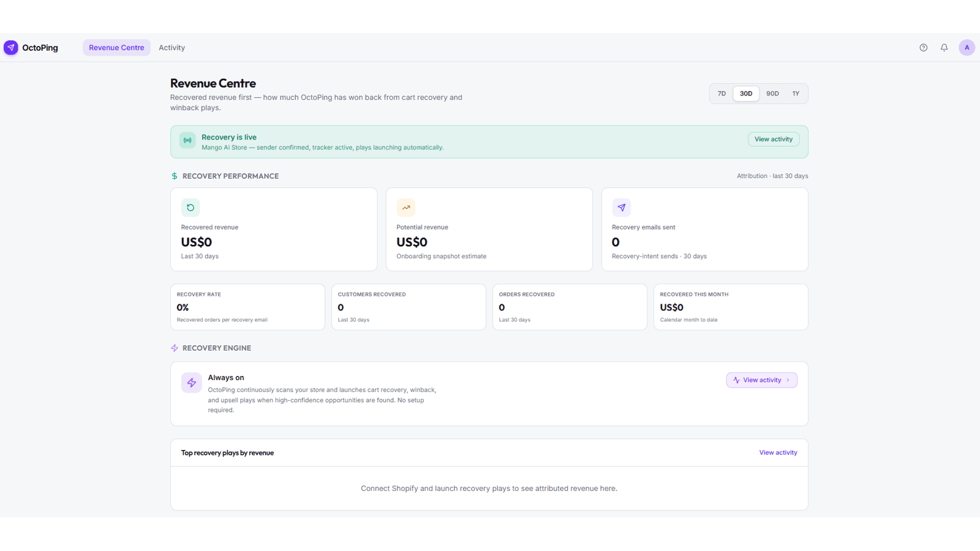Click the Potential revenue US$0 value

[x=412, y=242]
